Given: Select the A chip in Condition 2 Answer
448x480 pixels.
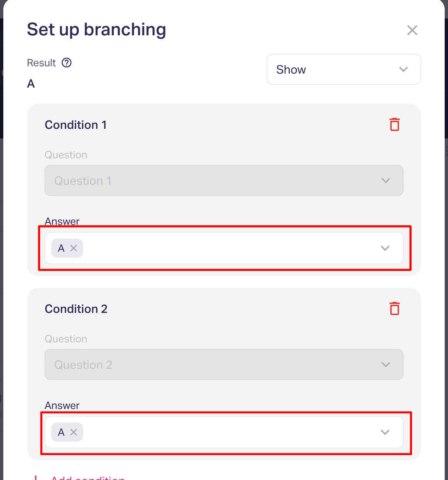Looking at the screenshot, I should tap(61, 432).
